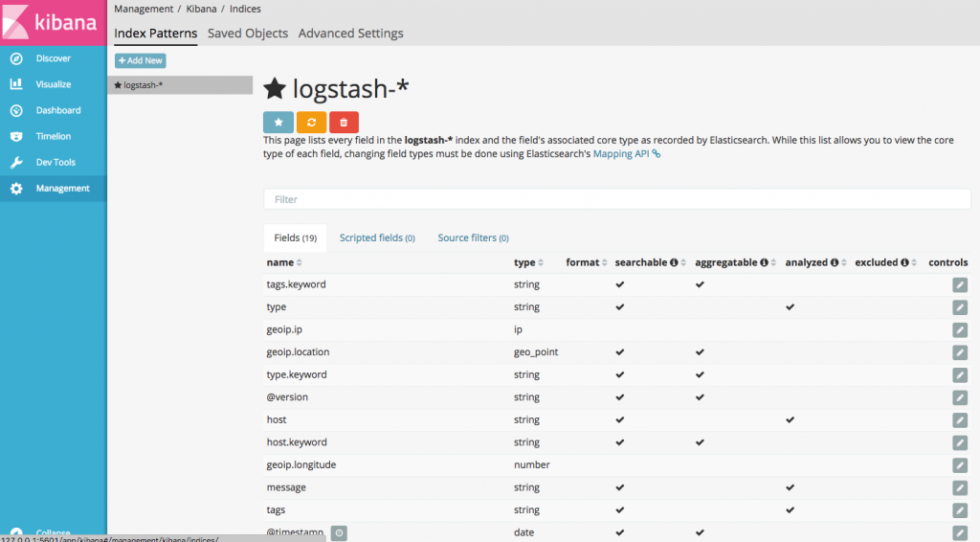Show info for aggregatable column
Image resolution: width=980 pixels, height=542 pixels.
[764, 262]
